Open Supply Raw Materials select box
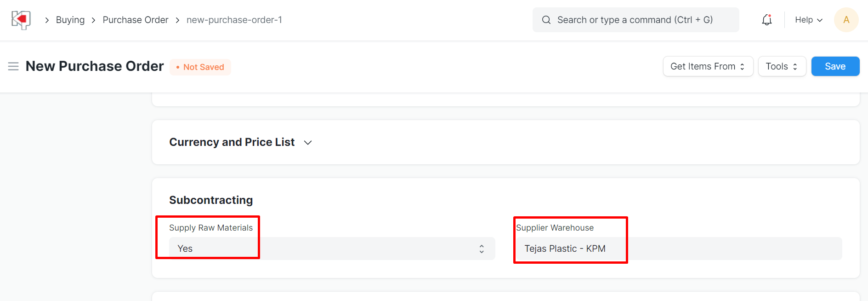 coord(331,249)
